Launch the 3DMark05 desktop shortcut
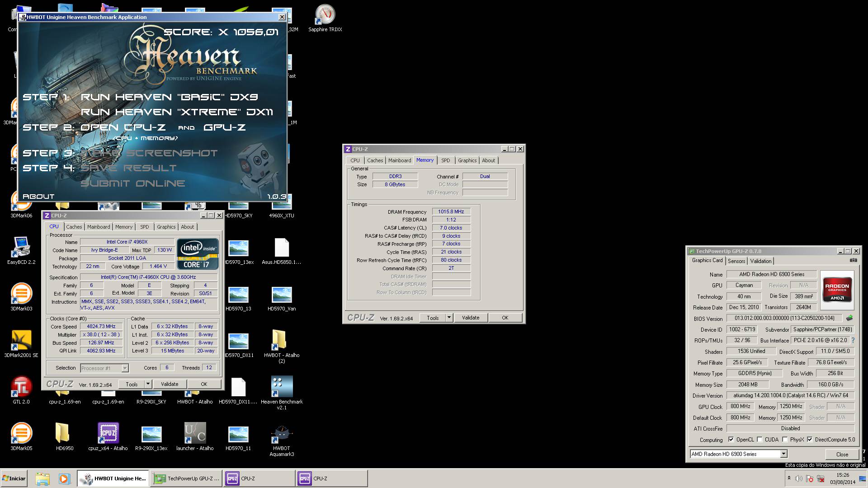The image size is (868, 488). pyautogui.click(x=21, y=436)
